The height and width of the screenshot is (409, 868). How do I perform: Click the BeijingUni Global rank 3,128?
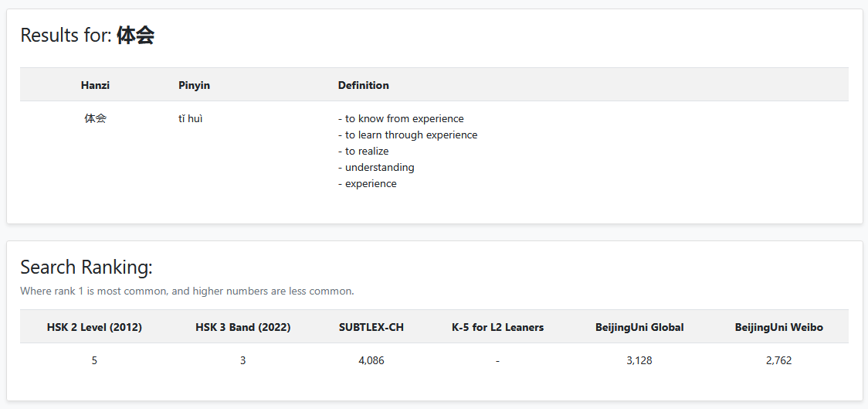pos(639,360)
